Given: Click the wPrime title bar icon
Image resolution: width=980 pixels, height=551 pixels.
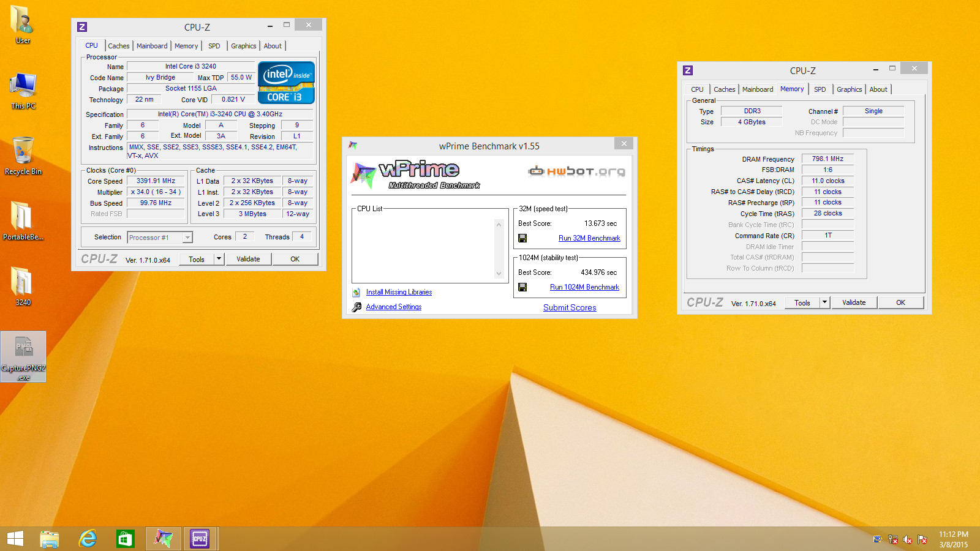Looking at the screenshot, I should click(x=353, y=146).
